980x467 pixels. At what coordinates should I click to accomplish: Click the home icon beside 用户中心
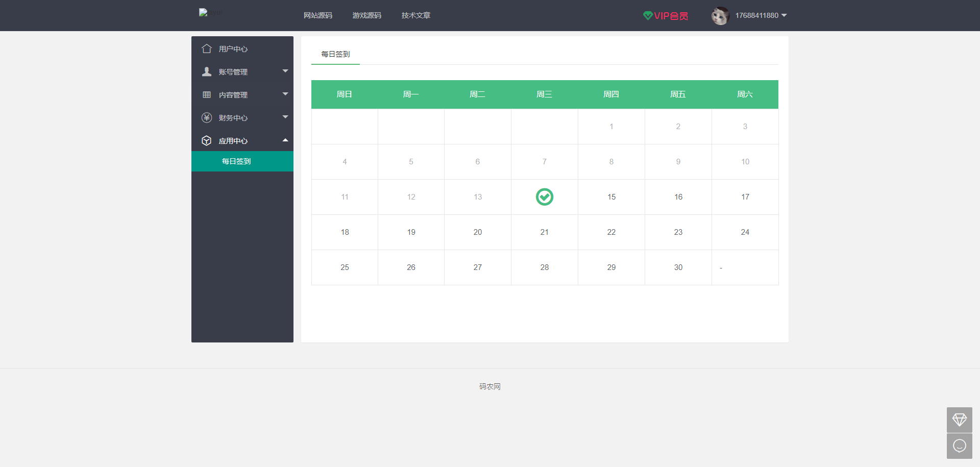point(207,48)
